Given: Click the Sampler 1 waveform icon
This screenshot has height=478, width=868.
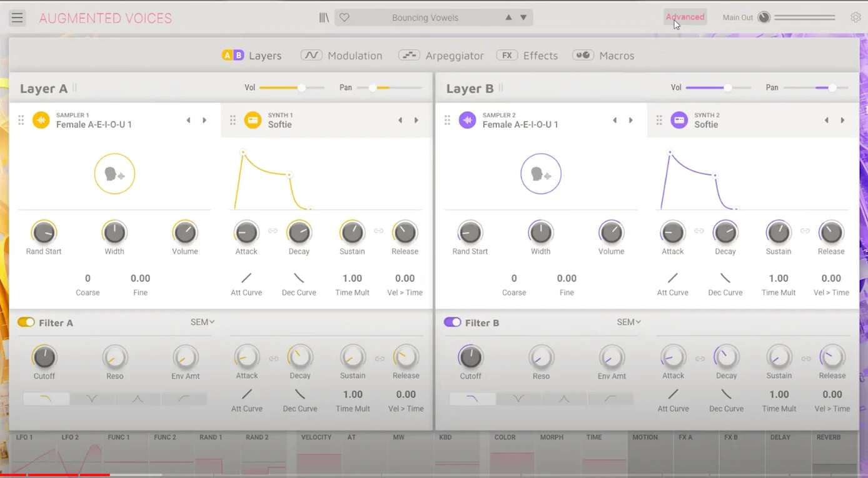Looking at the screenshot, I should coord(41,120).
